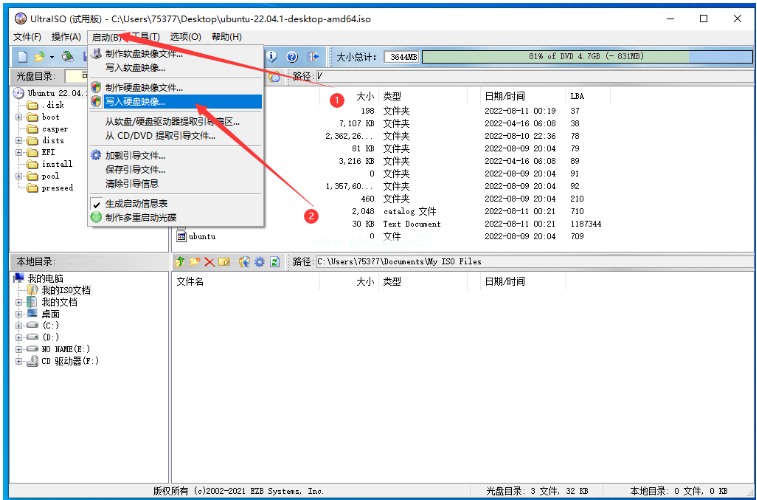Screen dimensions: 757x500
Task: Expand the (C:) drive in local tree
Action: click(19, 325)
